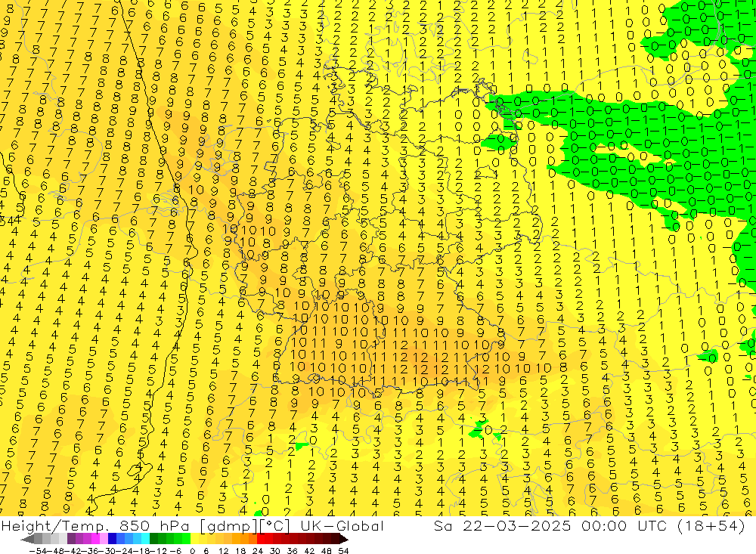Click the 'Height/Temp. 850 hPa' title text
756x554 pixels.
tap(94, 525)
